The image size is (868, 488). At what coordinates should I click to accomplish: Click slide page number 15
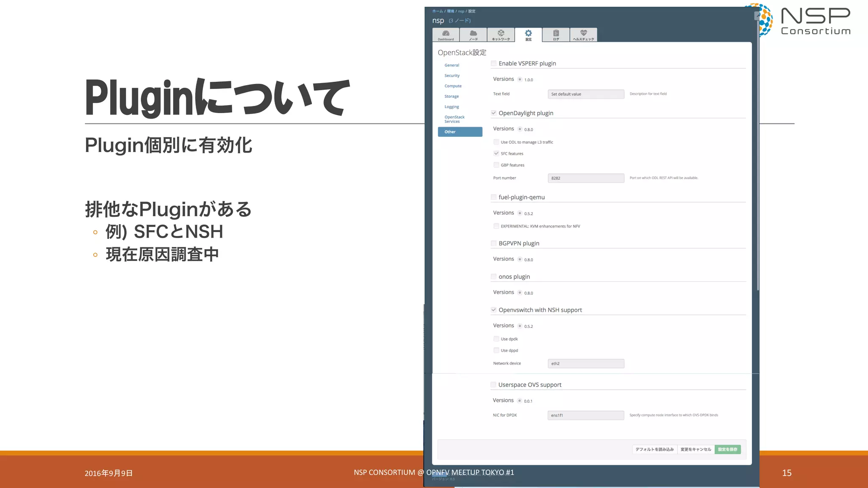[x=787, y=473]
